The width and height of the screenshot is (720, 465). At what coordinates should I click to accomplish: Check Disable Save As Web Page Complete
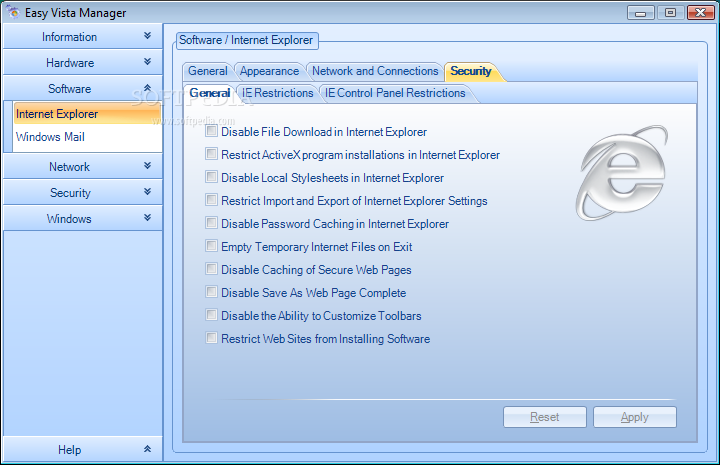point(211,292)
